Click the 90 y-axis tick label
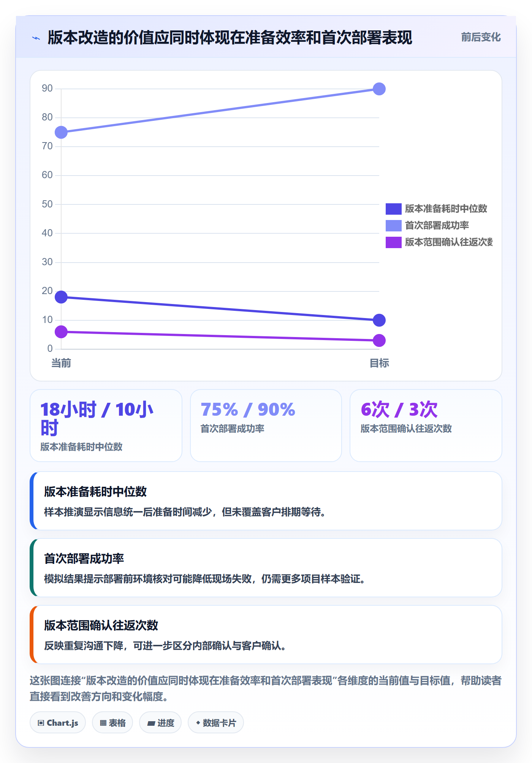532x763 pixels. point(47,89)
